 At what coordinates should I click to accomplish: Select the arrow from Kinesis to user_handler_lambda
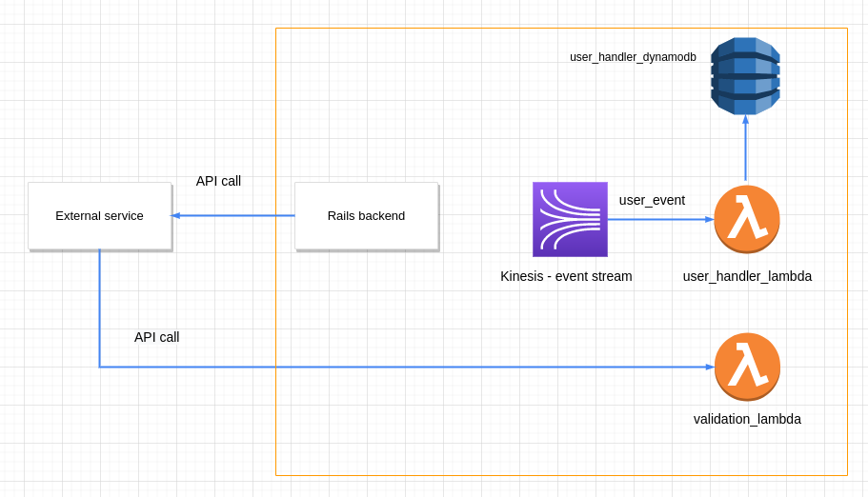click(660, 219)
